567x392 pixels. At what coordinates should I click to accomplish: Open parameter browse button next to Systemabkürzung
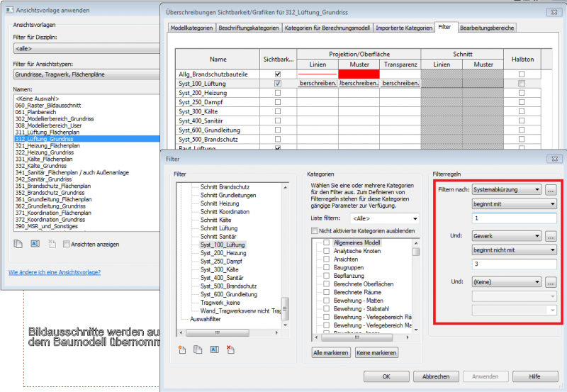click(551, 190)
